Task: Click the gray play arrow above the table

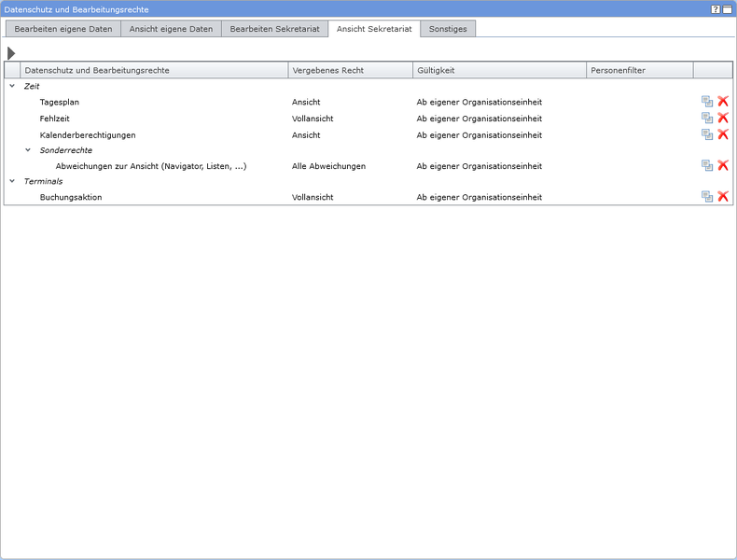Action: coord(11,53)
